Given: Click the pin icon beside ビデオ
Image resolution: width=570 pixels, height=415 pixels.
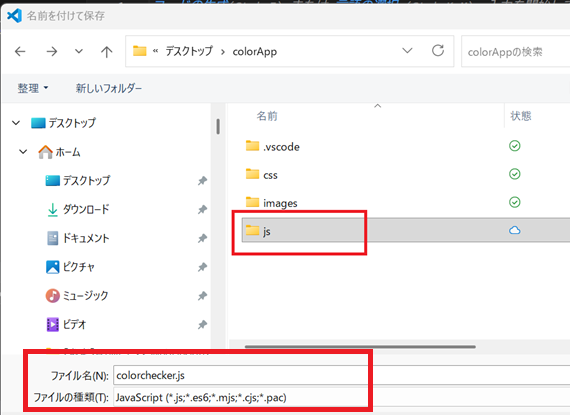Looking at the screenshot, I should [x=202, y=325].
